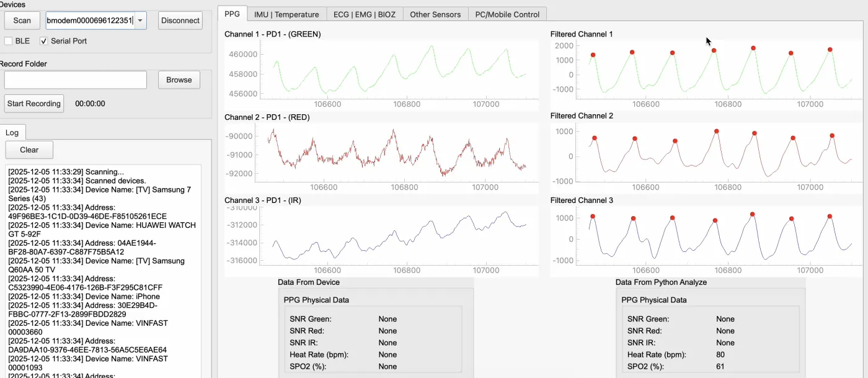Click the 'Data From Python Analyze' heading
868x378 pixels.
(x=661, y=282)
